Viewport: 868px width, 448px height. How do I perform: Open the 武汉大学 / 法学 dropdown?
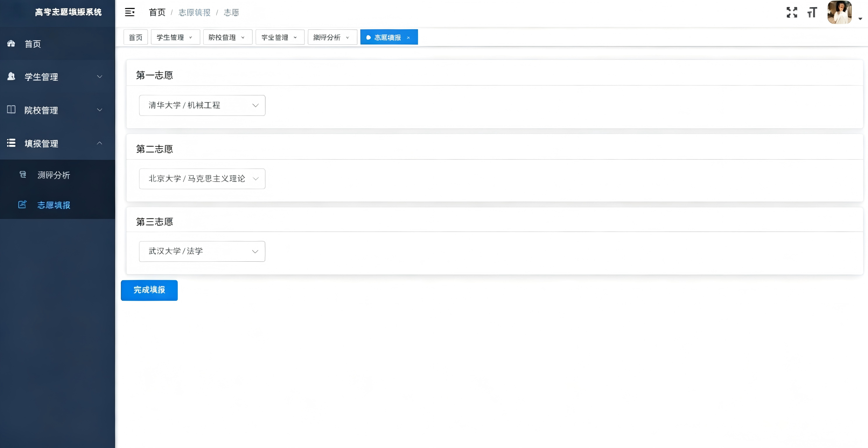[202, 251]
